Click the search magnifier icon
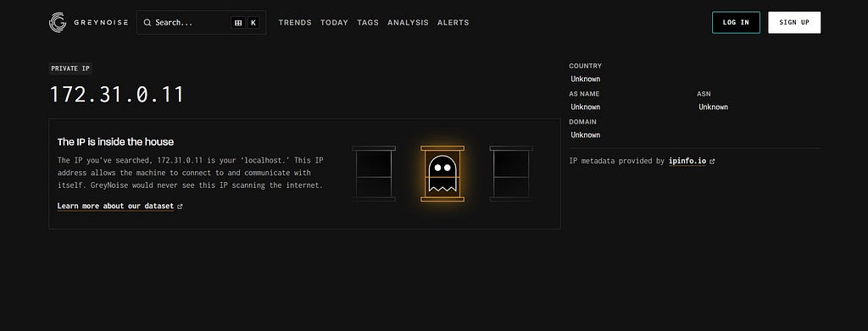The width and height of the screenshot is (868, 331). (147, 23)
